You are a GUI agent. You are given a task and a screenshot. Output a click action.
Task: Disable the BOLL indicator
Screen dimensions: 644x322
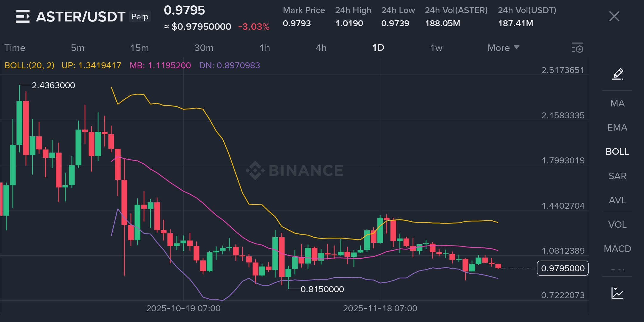point(617,151)
